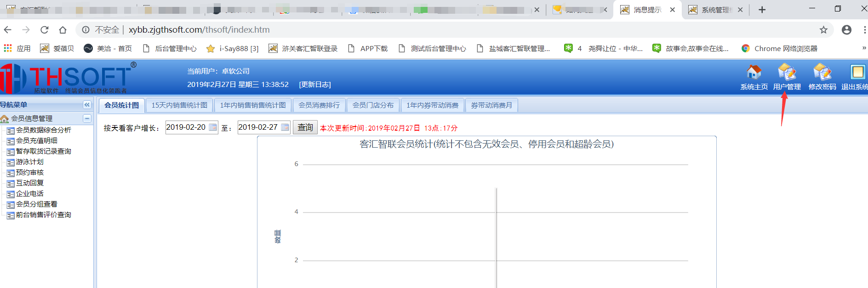
Task: Collapse the 导航菜单 navigation panel
Action: (x=87, y=105)
